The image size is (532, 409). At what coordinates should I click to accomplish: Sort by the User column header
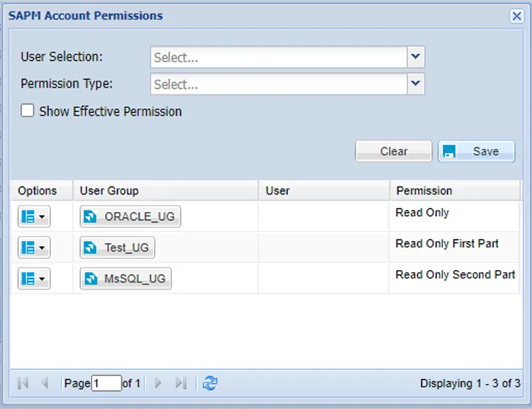(x=324, y=190)
